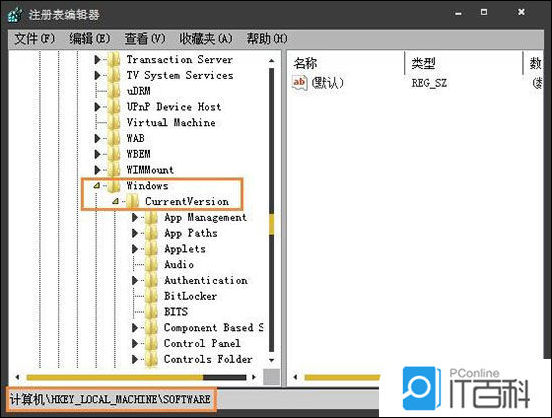Minimize the Registry Editor window
This screenshot has width=552, height=418.
[x=458, y=13]
